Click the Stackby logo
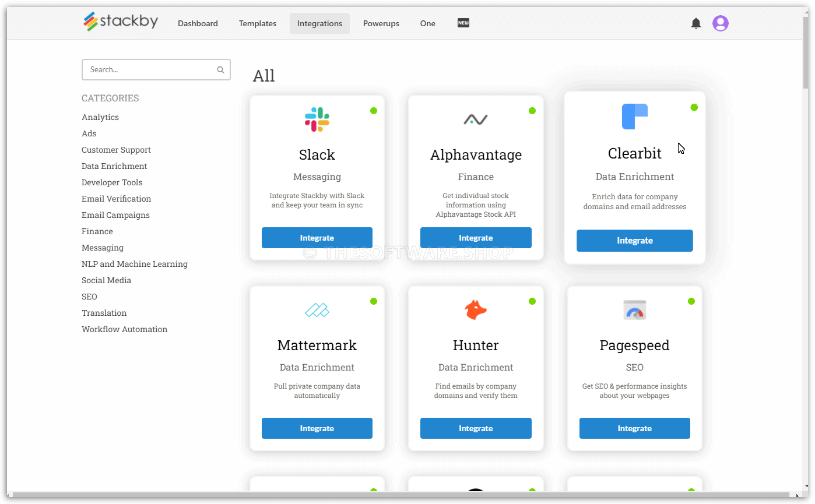The image size is (815, 504). [x=120, y=22]
